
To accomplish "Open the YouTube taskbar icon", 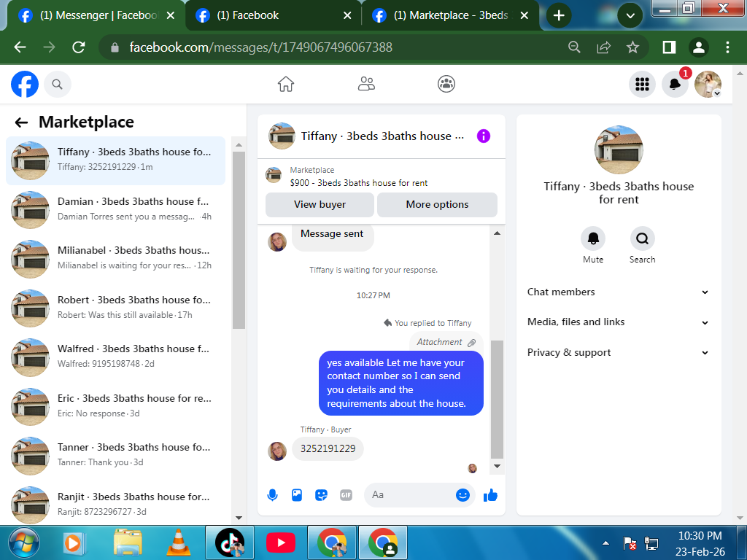I will [281, 542].
